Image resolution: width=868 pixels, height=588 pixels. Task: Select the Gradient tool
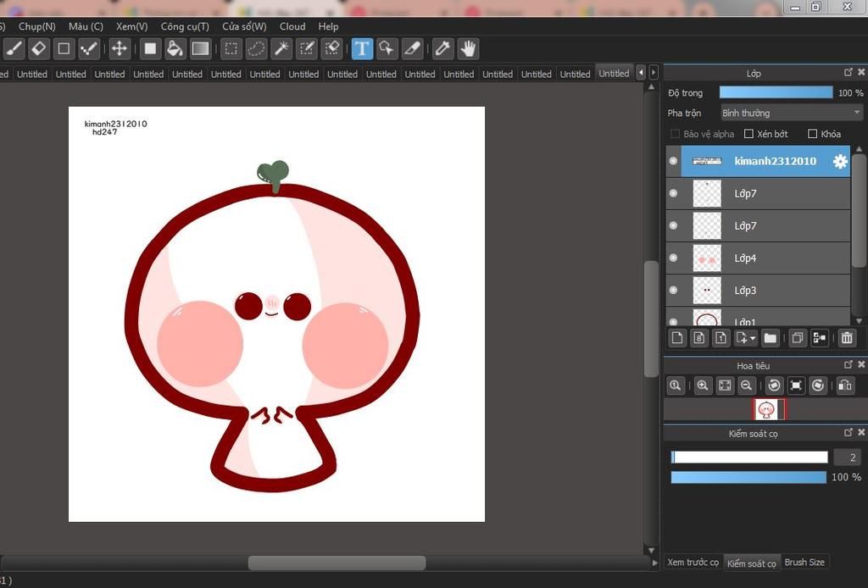coord(200,48)
